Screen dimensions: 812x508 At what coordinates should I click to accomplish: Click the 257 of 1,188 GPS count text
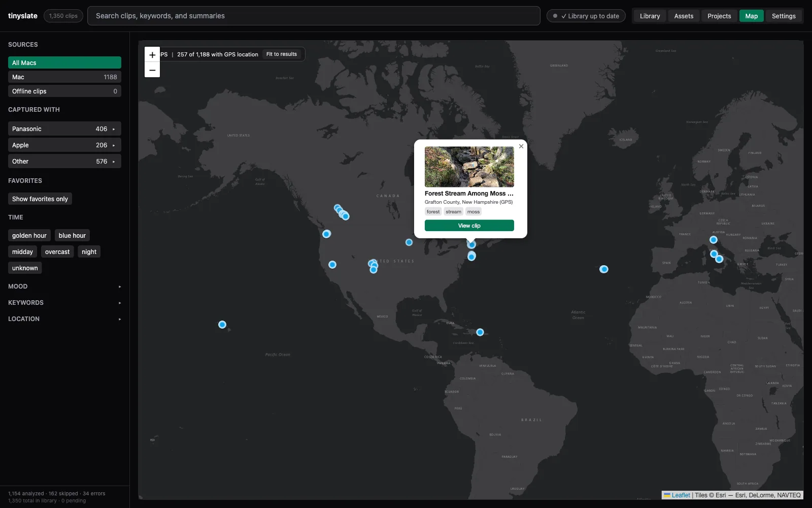click(218, 54)
